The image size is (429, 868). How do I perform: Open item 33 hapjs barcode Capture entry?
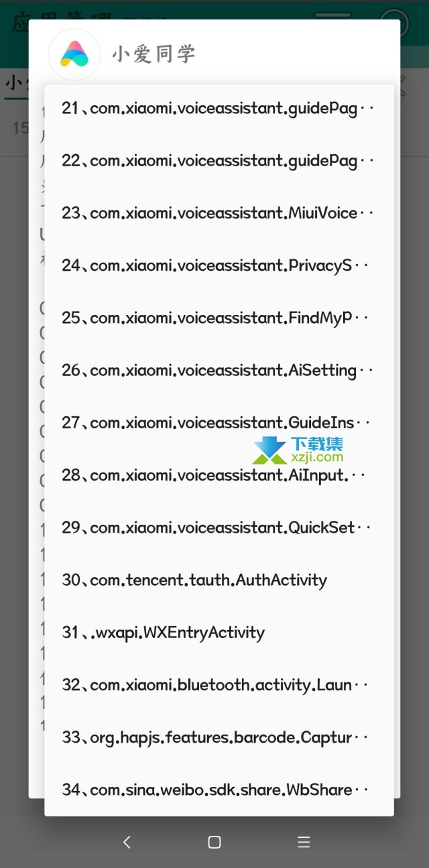click(219, 737)
